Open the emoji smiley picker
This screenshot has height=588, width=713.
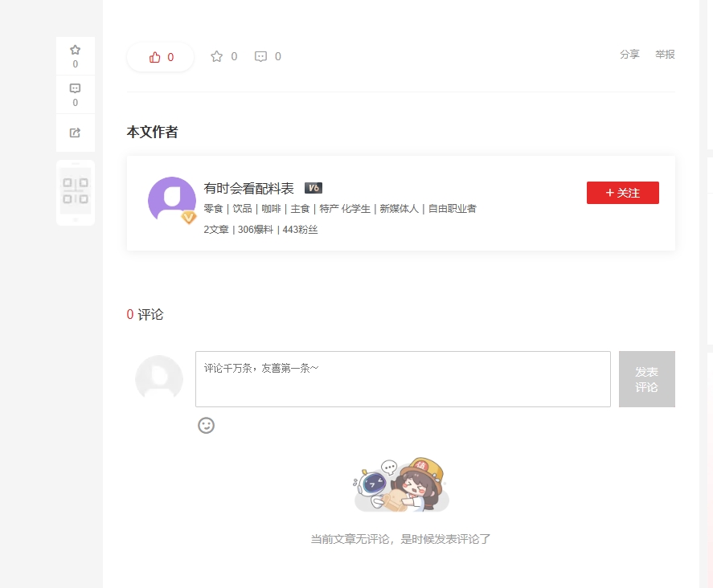tap(206, 425)
